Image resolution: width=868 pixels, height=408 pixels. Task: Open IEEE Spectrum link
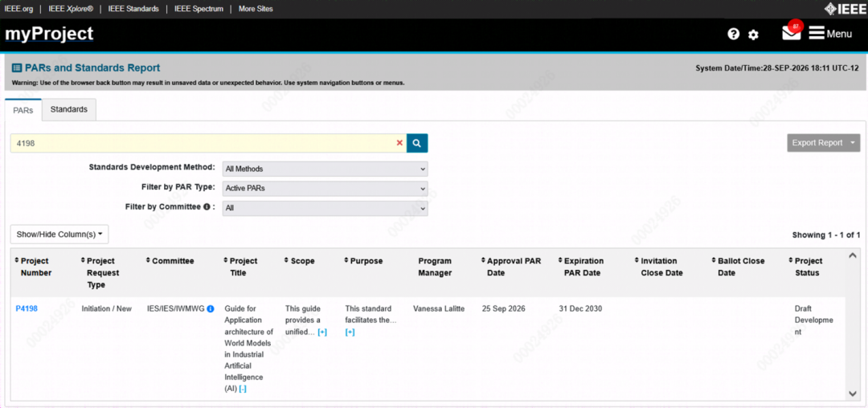point(199,9)
